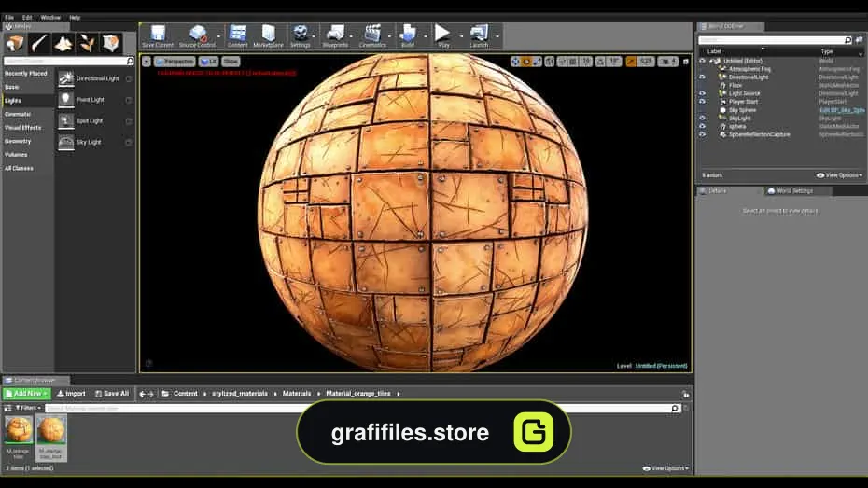Open the viewport options dropdown arrow

147,62
